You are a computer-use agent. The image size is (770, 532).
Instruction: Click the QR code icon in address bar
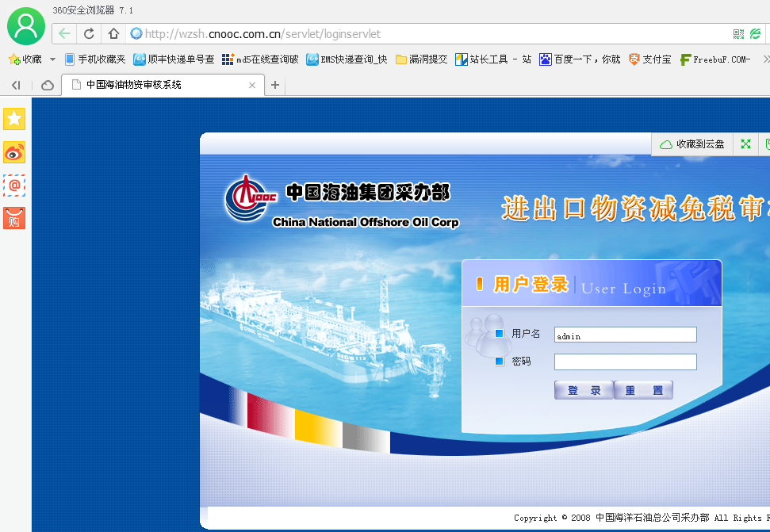click(738, 34)
